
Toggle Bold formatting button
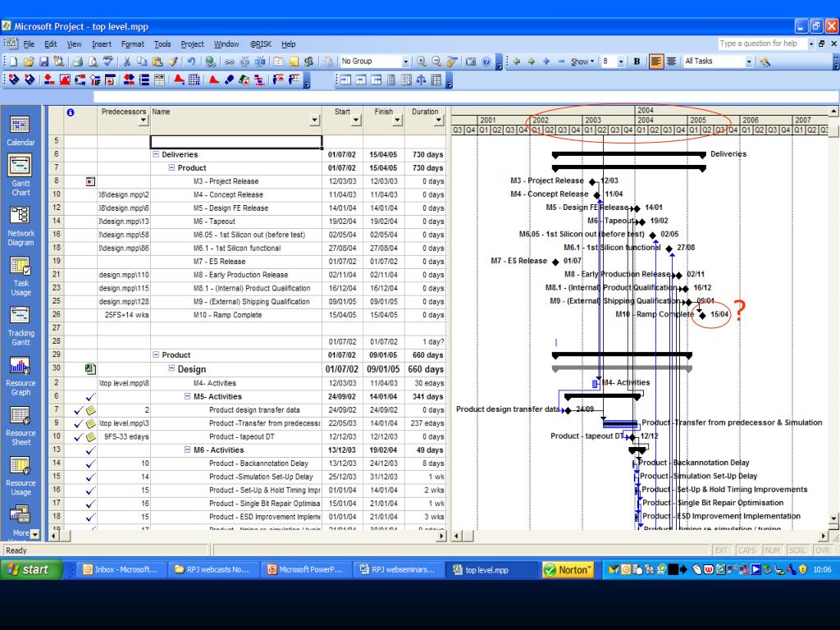(637, 62)
